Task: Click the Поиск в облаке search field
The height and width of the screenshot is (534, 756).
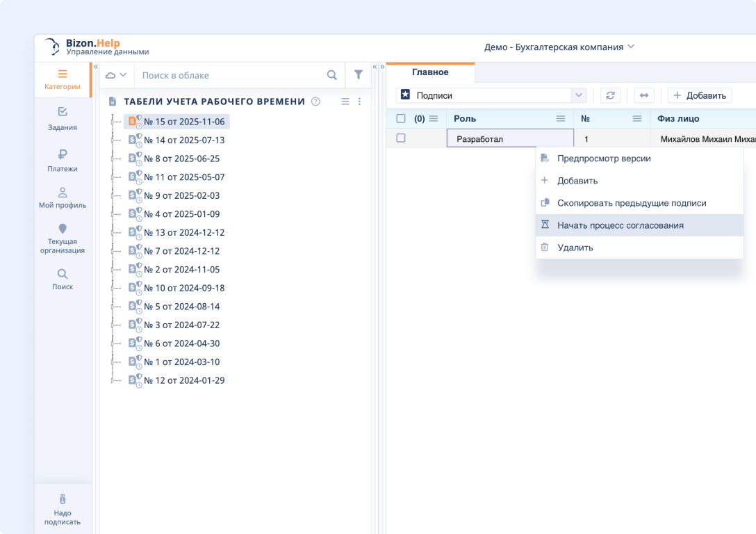Action: pyautogui.click(x=229, y=75)
